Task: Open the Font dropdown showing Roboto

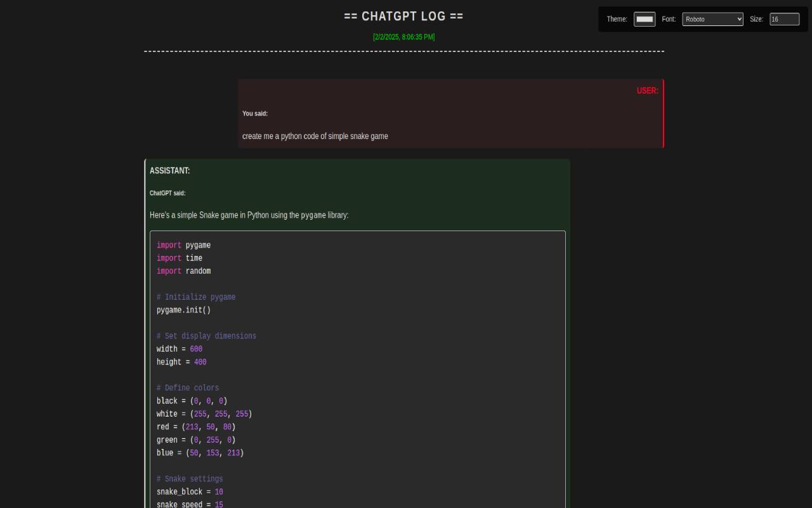Action: pos(712,19)
